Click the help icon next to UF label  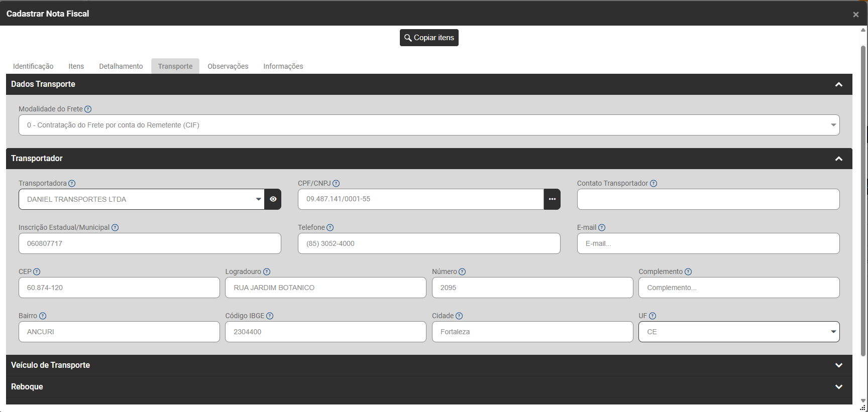coord(653,316)
